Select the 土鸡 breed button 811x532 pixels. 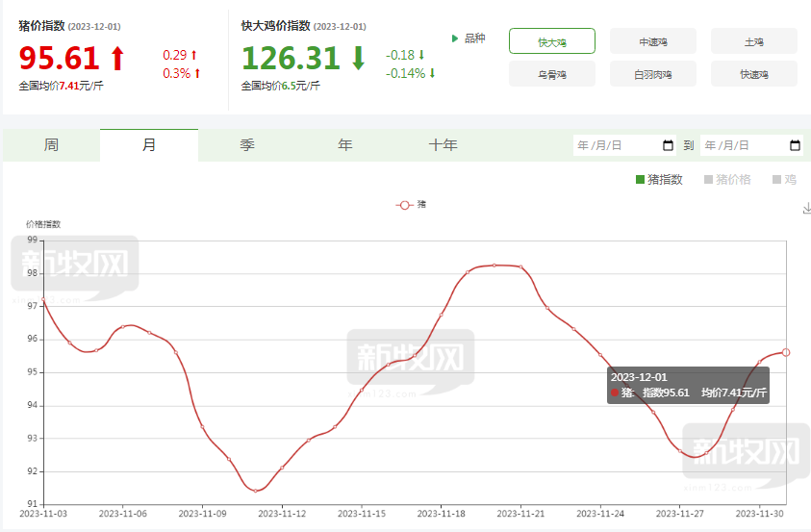pyautogui.click(x=753, y=41)
